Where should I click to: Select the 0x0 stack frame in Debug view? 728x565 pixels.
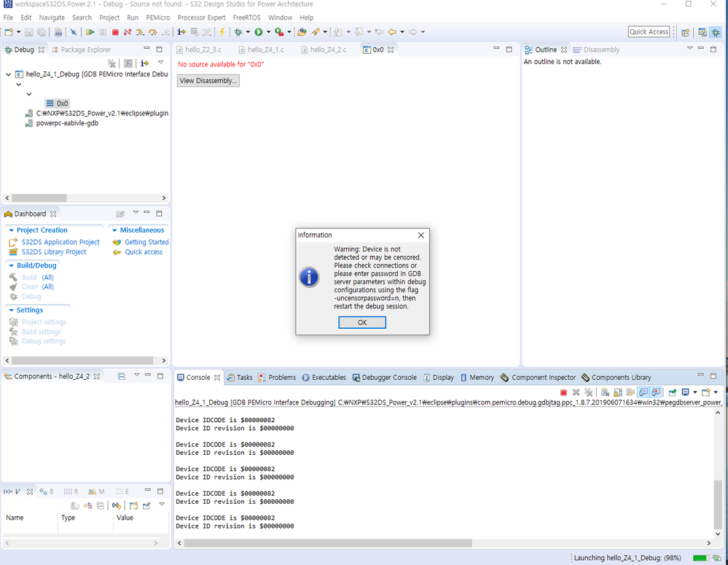coord(58,104)
